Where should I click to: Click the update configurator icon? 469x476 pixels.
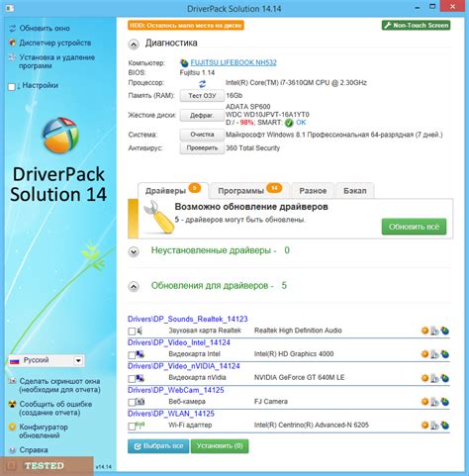(x=12, y=427)
